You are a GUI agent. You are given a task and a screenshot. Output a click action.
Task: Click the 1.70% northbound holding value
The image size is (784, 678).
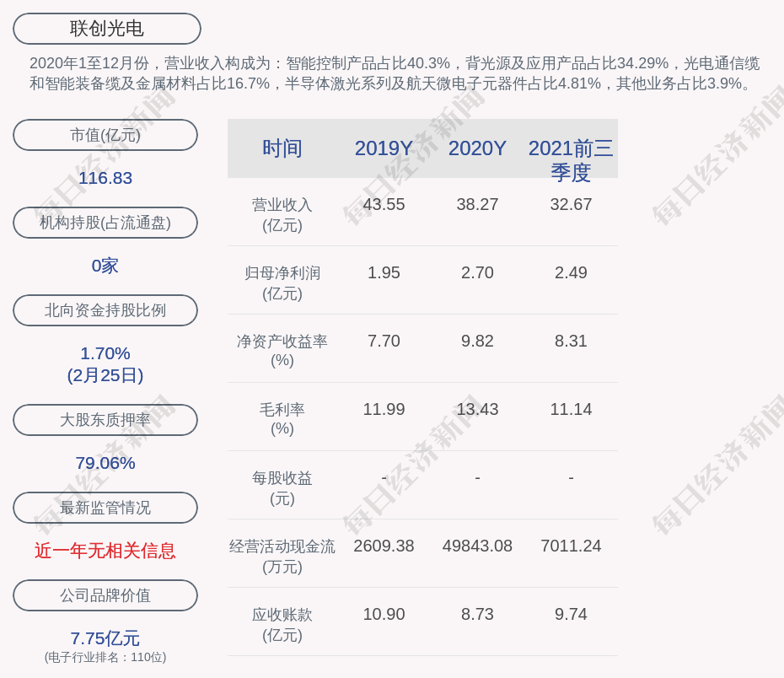tap(105, 353)
